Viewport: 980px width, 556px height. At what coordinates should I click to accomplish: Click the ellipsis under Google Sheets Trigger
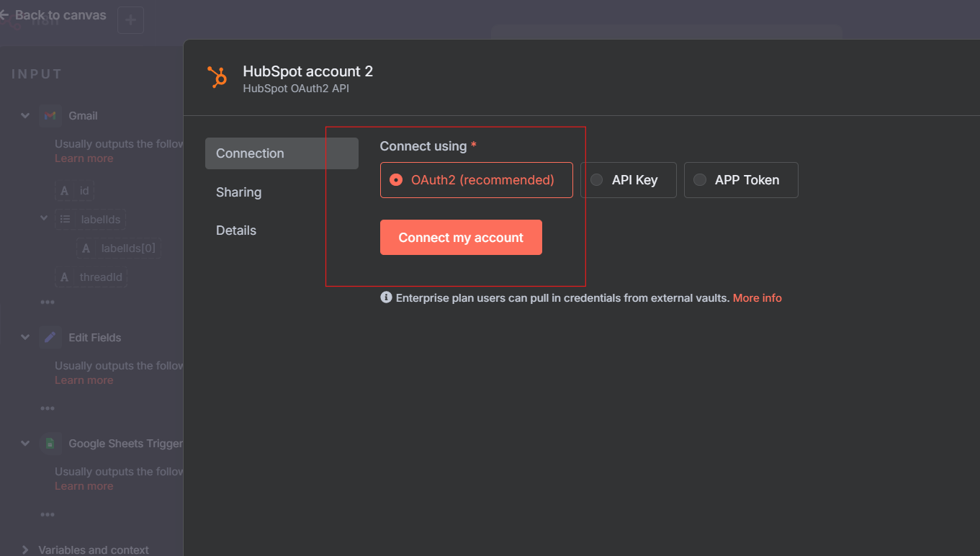[x=48, y=515]
